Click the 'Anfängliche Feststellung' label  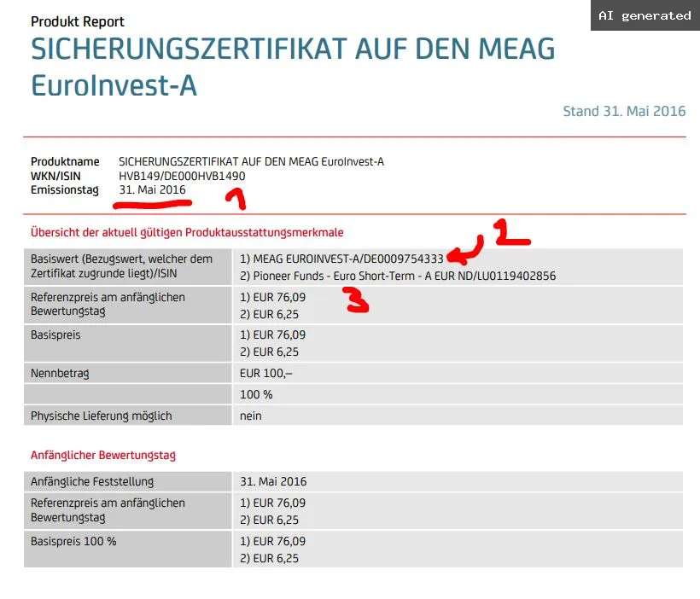click(x=92, y=482)
